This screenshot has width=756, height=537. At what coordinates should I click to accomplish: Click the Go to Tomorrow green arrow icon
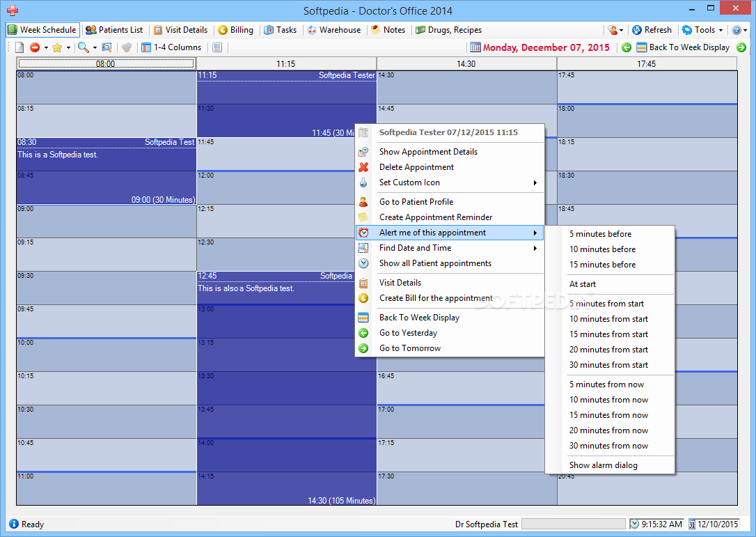tap(363, 348)
